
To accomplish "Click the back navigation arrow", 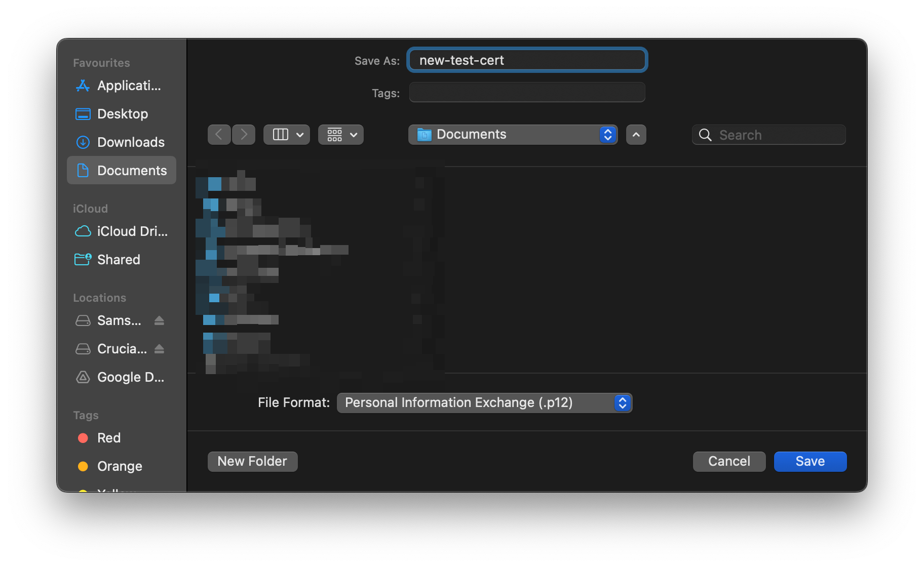I will (x=219, y=134).
